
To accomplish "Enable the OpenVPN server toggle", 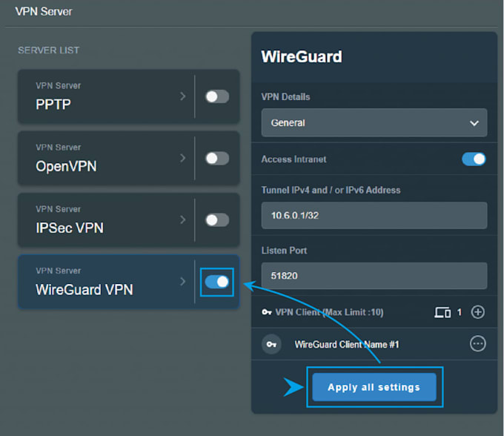I will (217, 158).
